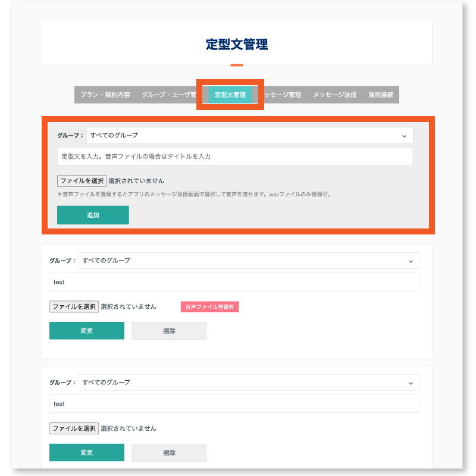Click 変更 on the bottom test entry
Viewport: 476px width, 476px height.
click(x=87, y=452)
